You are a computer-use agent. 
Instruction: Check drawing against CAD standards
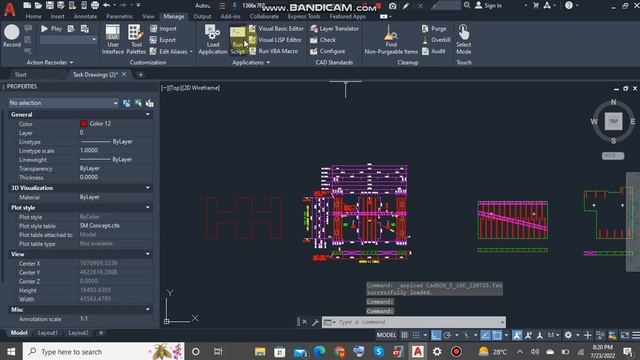coord(323,40)
